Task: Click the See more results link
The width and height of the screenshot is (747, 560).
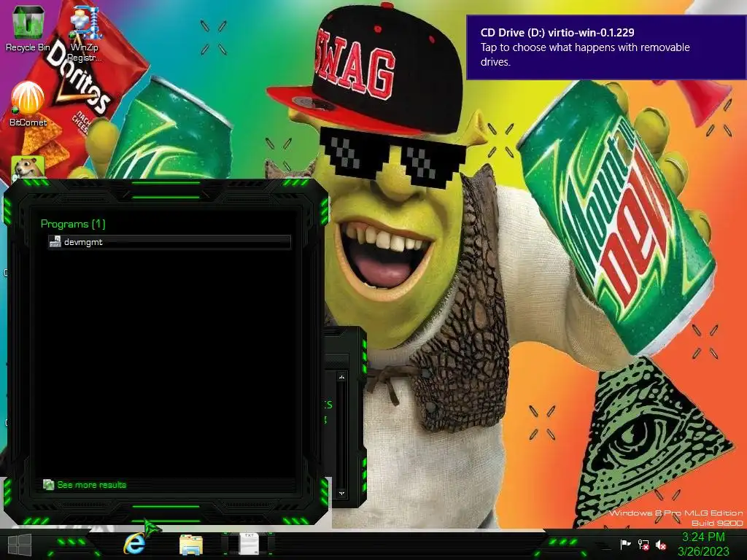Action: (x=91, y=485)
